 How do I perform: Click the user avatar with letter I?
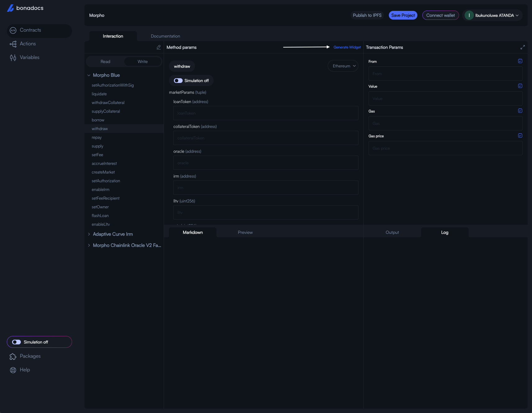(x=469, y=15)
